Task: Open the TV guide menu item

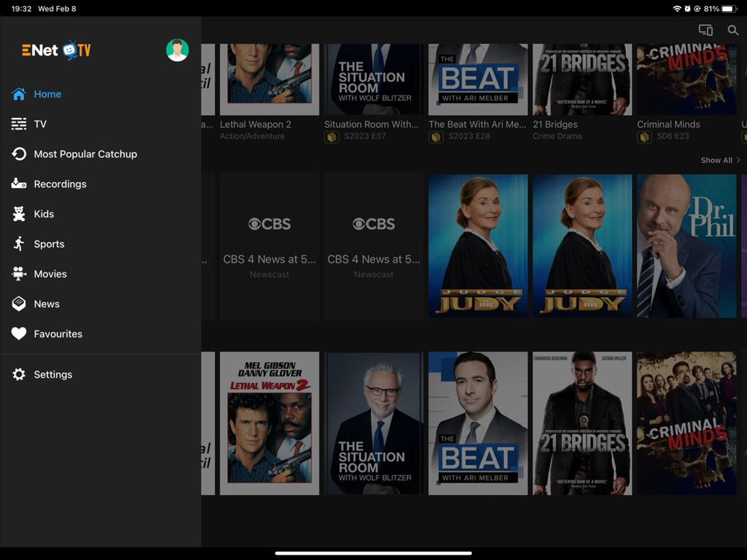Action: (x=101, y=124)
